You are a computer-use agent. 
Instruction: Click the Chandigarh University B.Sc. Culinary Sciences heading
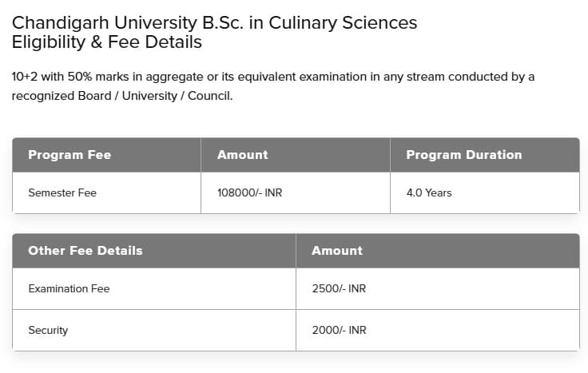[x=214, y=22]
